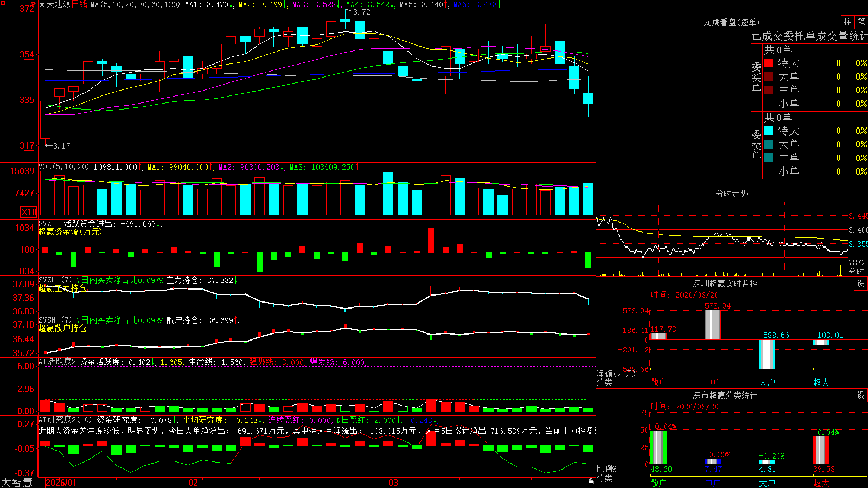
Task: Click the 48.20 green bar in 分类统计
Action: click(x=659, y=447)
